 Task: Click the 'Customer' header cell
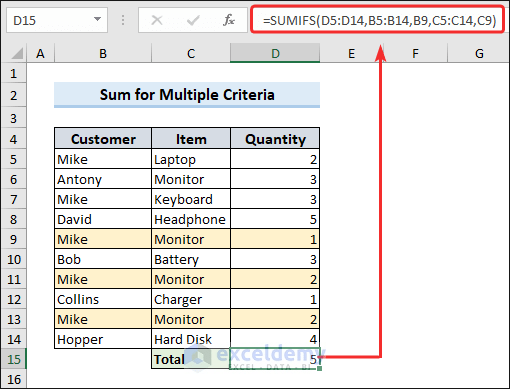103,138
